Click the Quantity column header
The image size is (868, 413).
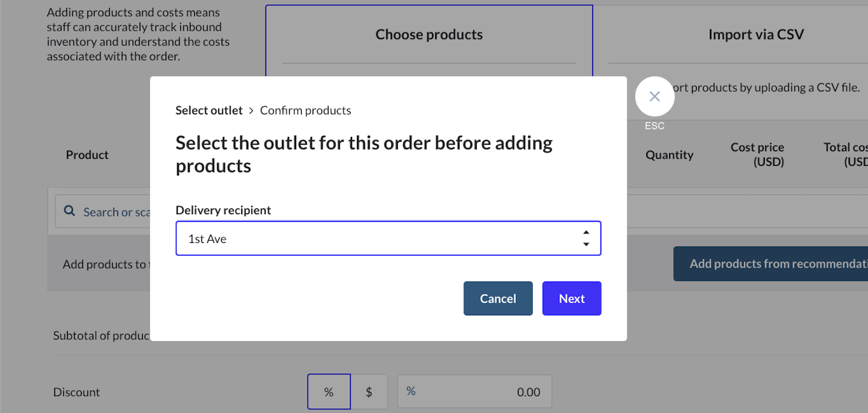tap(669, 155)
